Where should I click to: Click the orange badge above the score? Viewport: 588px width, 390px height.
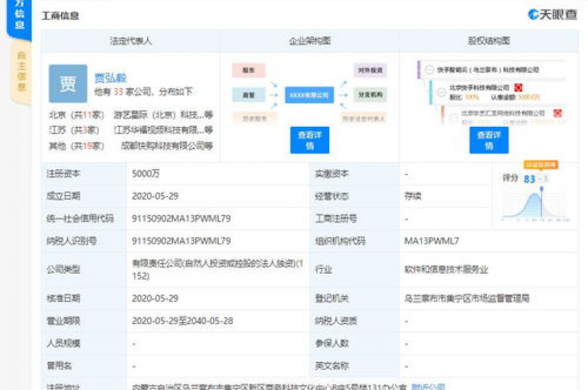pos(541,165)
